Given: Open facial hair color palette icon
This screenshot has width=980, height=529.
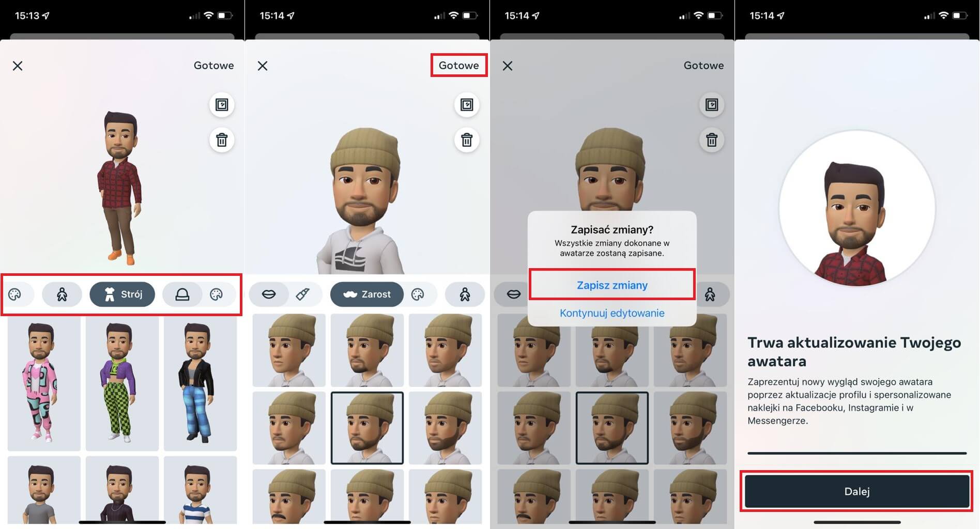Looking at the screenshot, I should (x=418, y=294).
